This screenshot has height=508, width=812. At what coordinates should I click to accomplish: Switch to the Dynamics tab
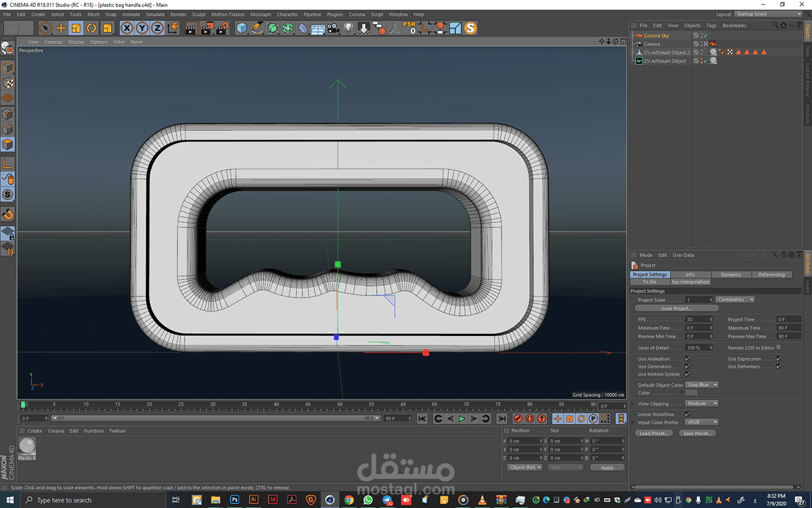731,274
